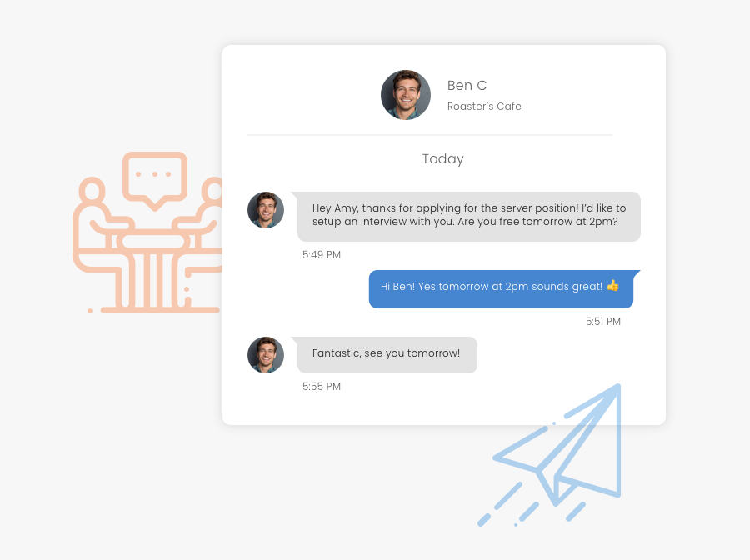750x560 pixels.
Task: Click the paper airplane motion trail lines
Action: [x=531, y=505]
